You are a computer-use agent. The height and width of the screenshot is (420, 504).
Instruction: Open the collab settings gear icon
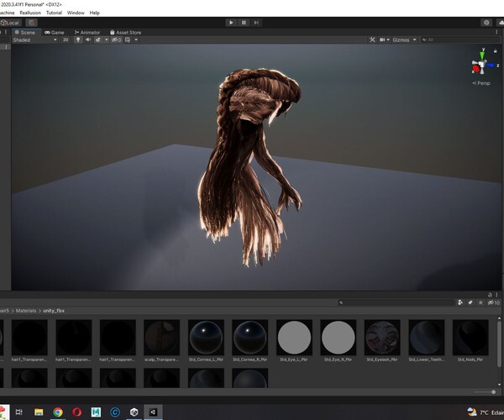486,23
